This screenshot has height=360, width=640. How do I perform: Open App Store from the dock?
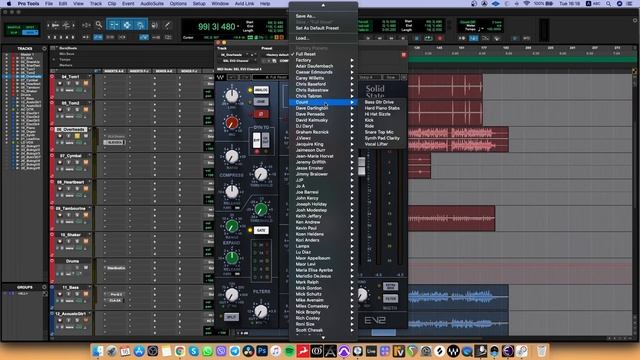tap(139, 351)
